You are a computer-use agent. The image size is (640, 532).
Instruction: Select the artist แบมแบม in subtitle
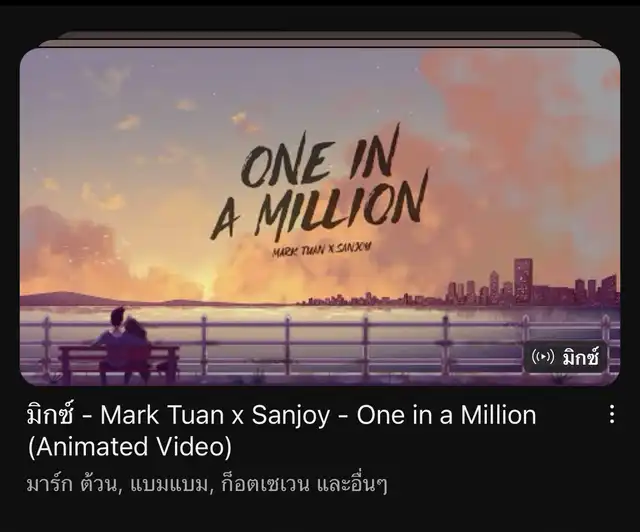pos(169,485)
